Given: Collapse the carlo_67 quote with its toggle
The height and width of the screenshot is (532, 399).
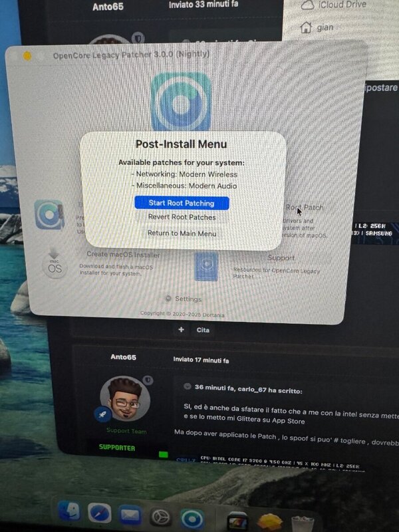Looking at the screenshot, I should tap(187, 386).
